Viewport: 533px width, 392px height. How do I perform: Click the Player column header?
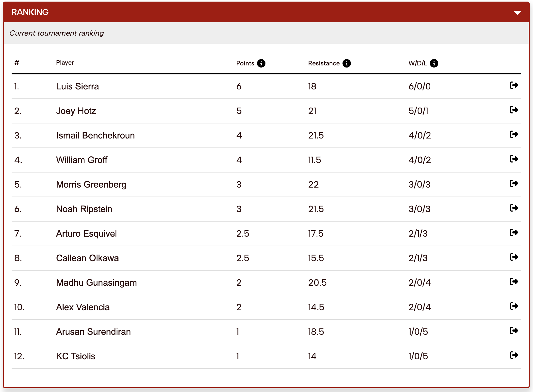point(65,63)
